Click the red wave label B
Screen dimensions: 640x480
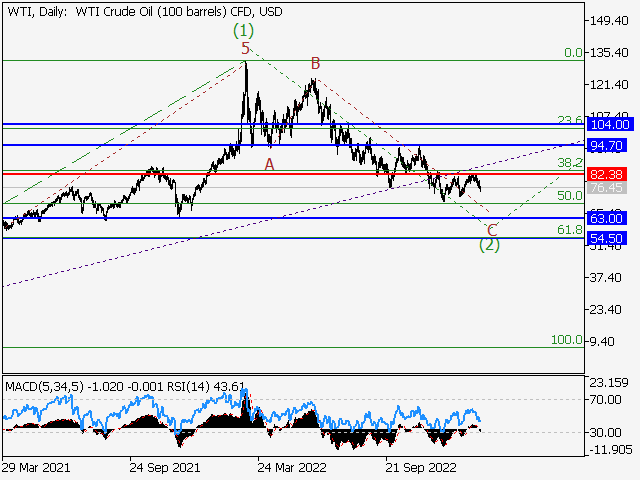point(316,64)
